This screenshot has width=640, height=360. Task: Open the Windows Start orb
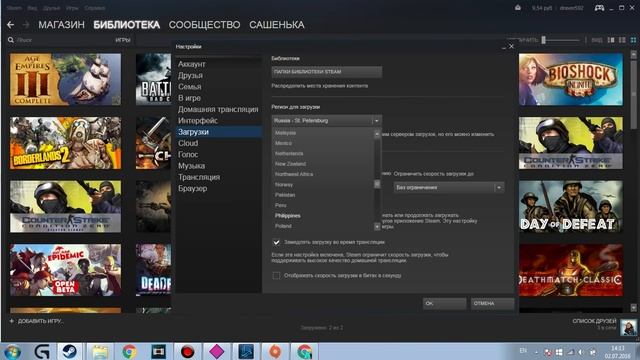tap(13, 351)
